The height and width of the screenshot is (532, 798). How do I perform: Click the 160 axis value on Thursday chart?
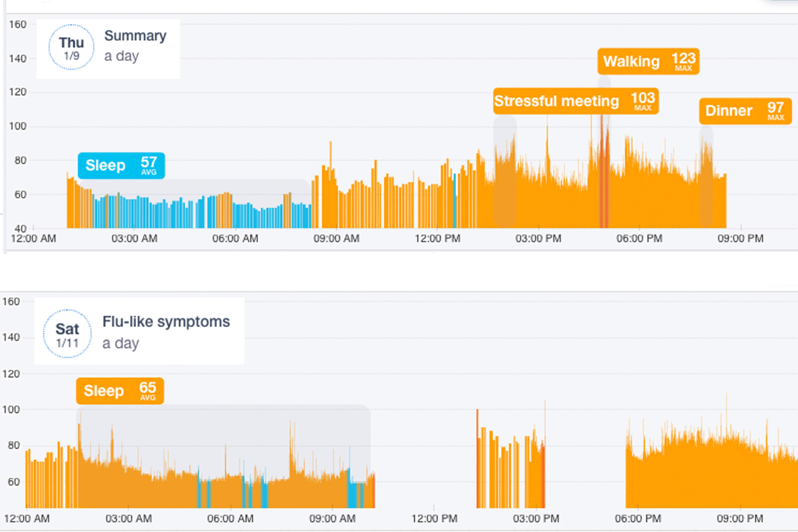[x=18, y=24]
